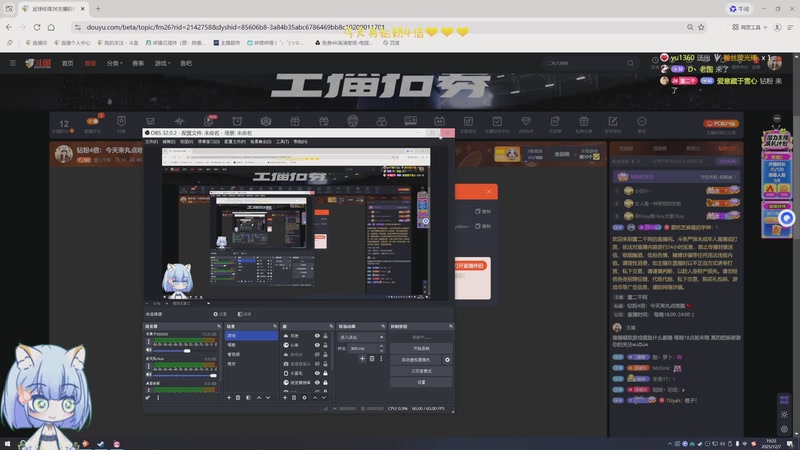Move source down in Sources toolbar

click(x=323, y=397)
